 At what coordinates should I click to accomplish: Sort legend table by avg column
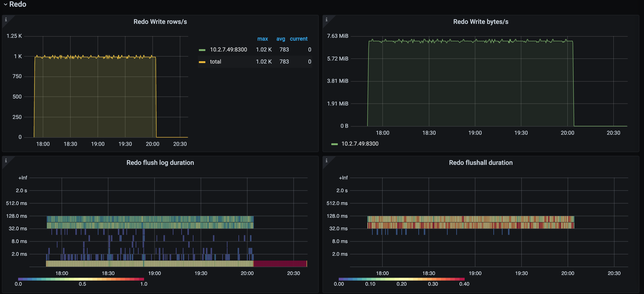click(x=280, y=39)
